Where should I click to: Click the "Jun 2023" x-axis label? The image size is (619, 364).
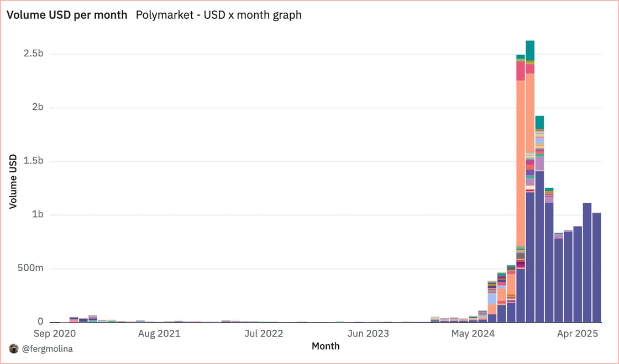tap(368, 334)
